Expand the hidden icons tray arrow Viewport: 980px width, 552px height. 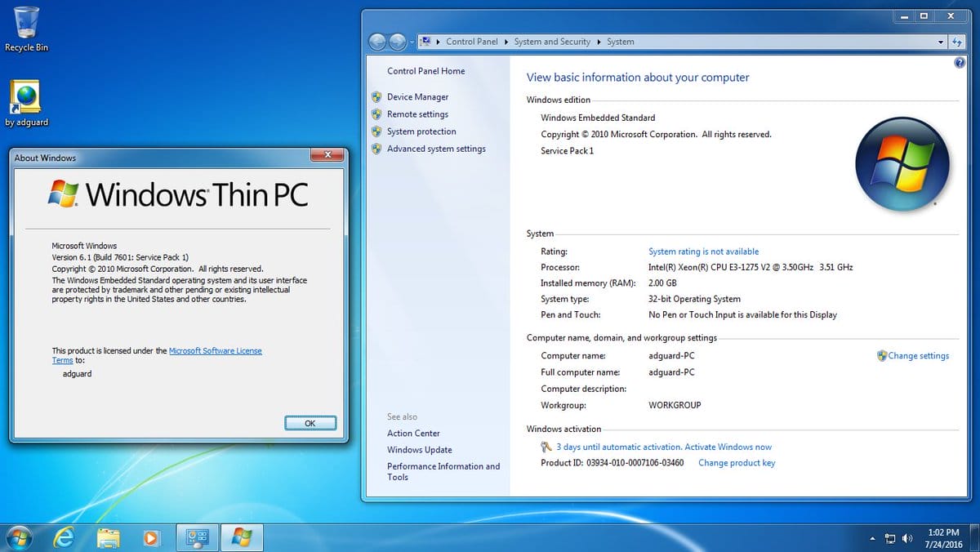click(872, 538)
